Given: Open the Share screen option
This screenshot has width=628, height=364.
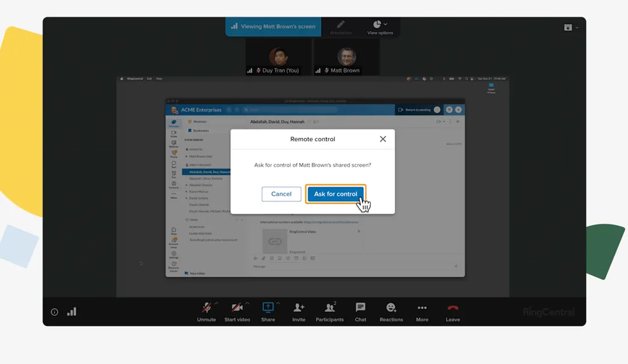Looking at the screenshot, I should pyautogui.click(x=268, y=311).
